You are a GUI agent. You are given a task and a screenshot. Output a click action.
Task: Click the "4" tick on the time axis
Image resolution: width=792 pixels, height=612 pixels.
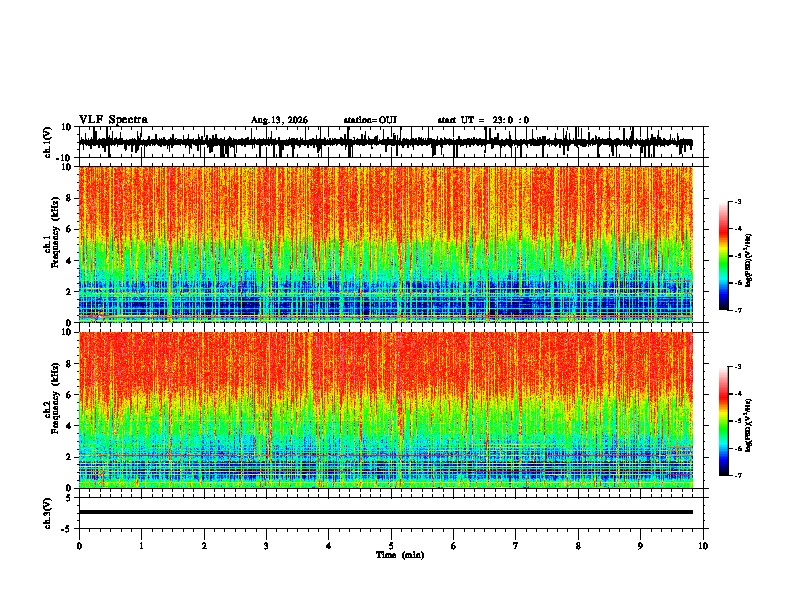tap(328, 546)
